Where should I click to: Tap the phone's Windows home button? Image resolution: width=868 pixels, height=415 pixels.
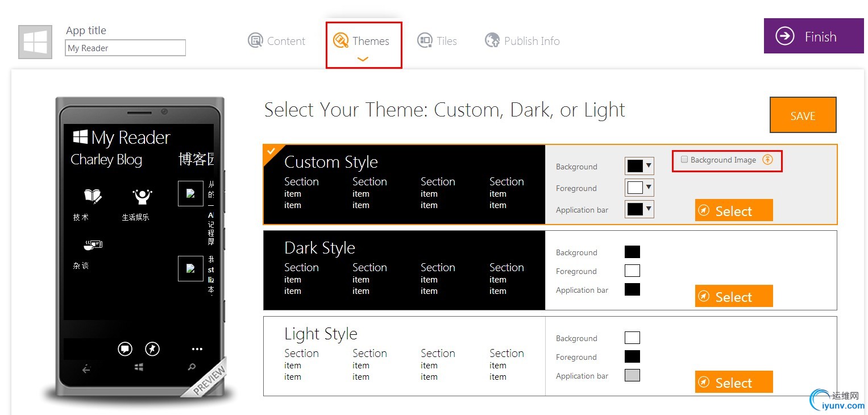coord(139,368)
